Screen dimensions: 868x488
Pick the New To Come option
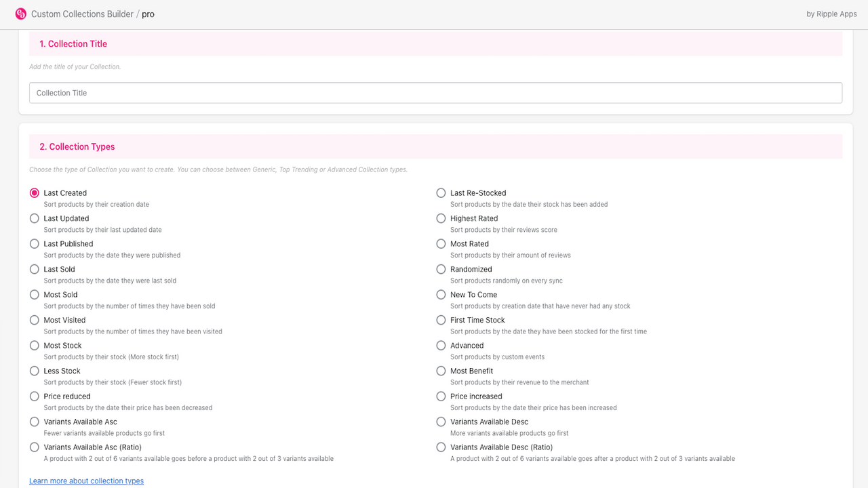(441, 295)
